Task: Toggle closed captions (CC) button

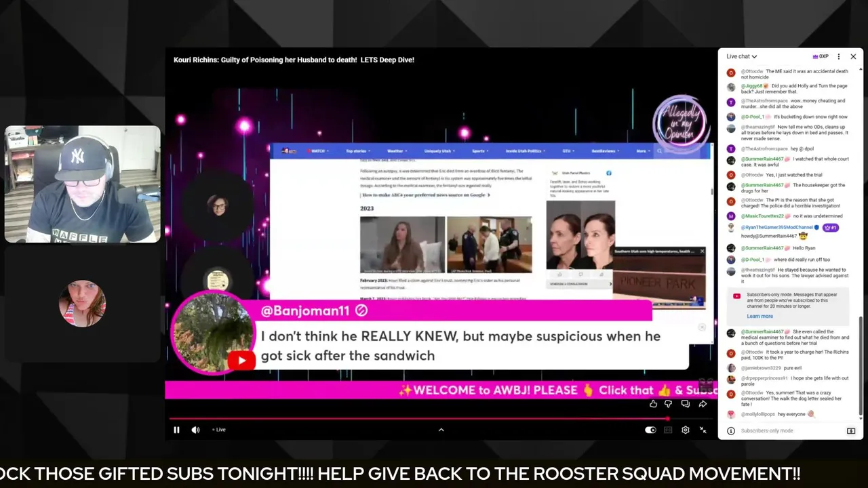Action: click(x=668, y=430)
